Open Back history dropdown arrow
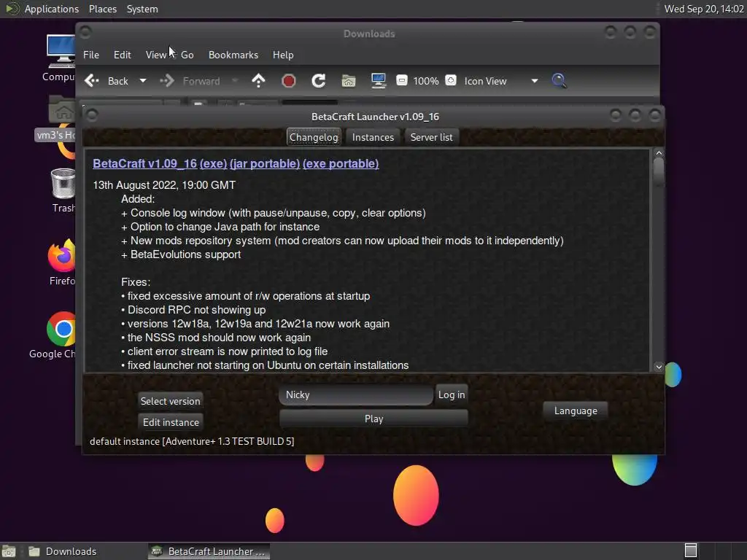This screenshot has height=560, width=747. [142, 81]
